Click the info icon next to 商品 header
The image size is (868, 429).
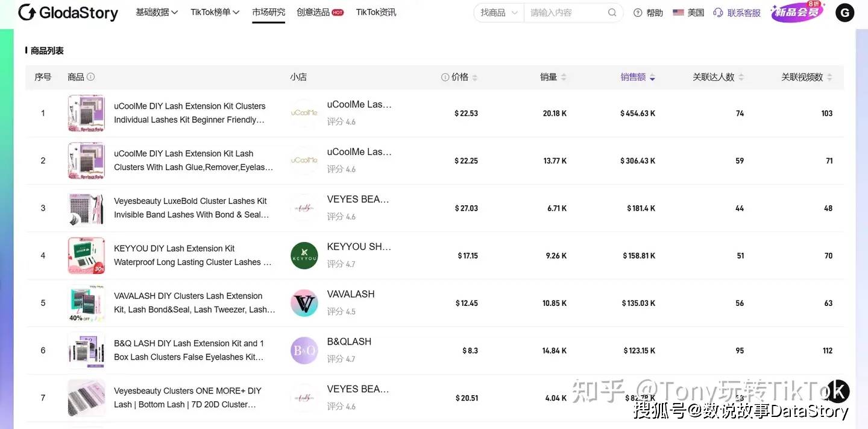click(x=91, y=77)
